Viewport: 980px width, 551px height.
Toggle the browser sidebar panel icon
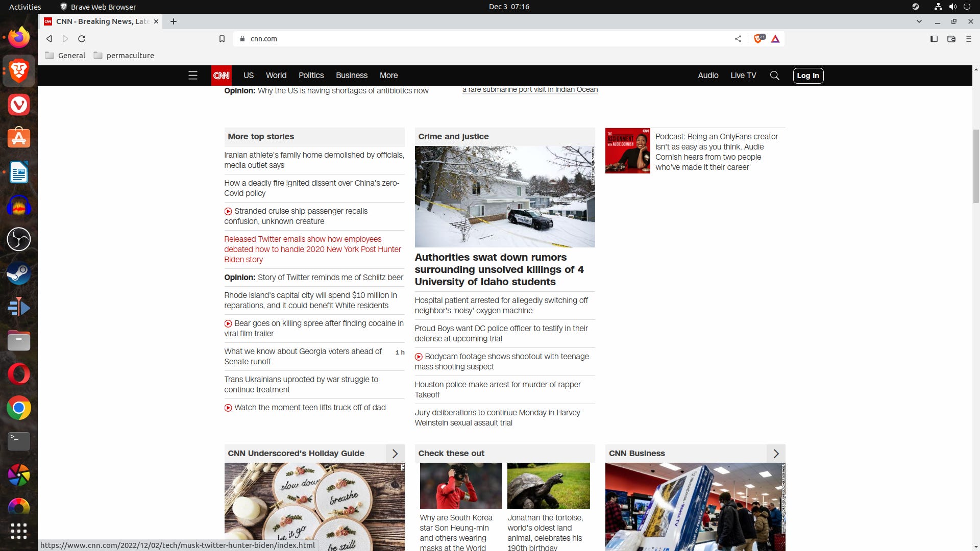click(x=934, y=39)
